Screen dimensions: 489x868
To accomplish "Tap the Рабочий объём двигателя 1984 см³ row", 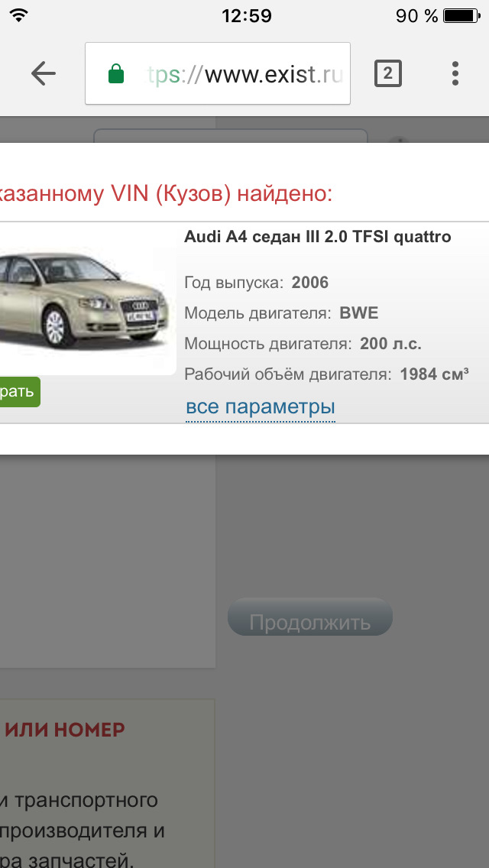I will tap(327, 374).
